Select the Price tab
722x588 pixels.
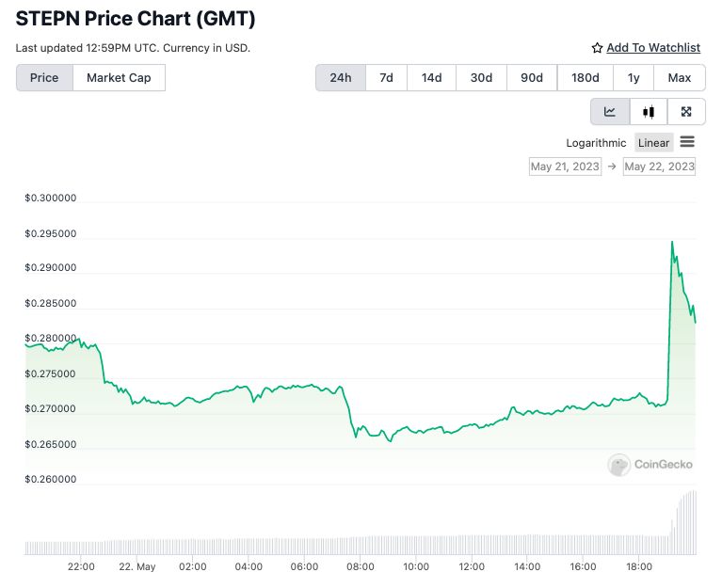click(44, 78)
